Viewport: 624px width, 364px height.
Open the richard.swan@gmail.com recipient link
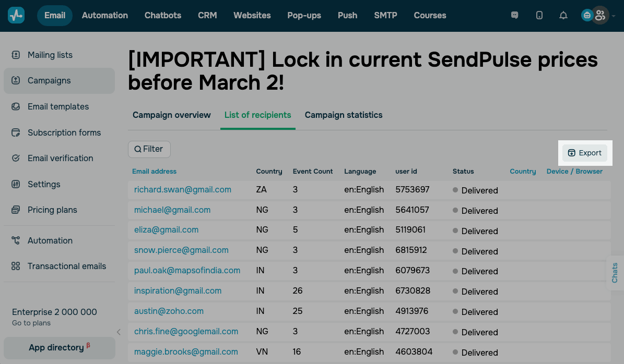(183, 190)
